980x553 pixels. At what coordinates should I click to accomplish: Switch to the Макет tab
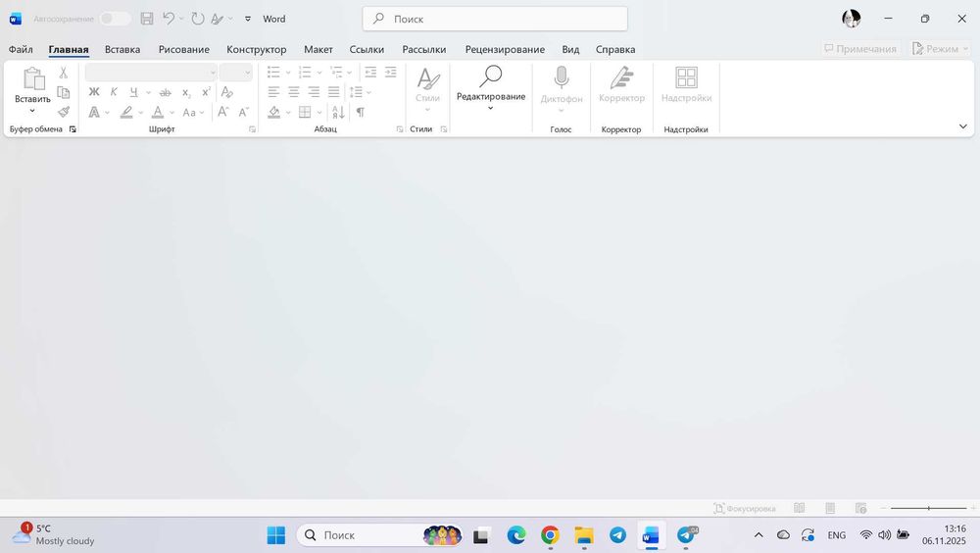(x=318, y=49)
